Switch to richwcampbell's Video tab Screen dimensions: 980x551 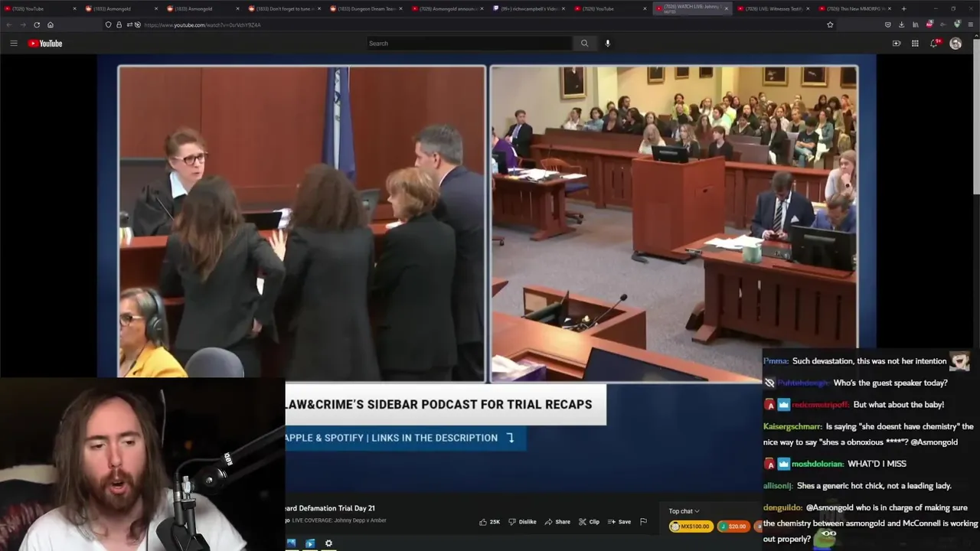(x=528, y=8)
